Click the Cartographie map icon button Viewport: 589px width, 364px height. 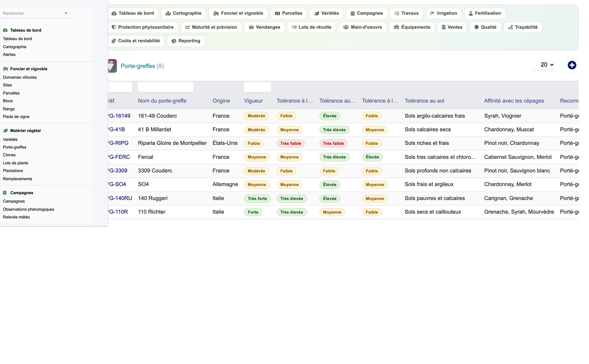point(168,13)
